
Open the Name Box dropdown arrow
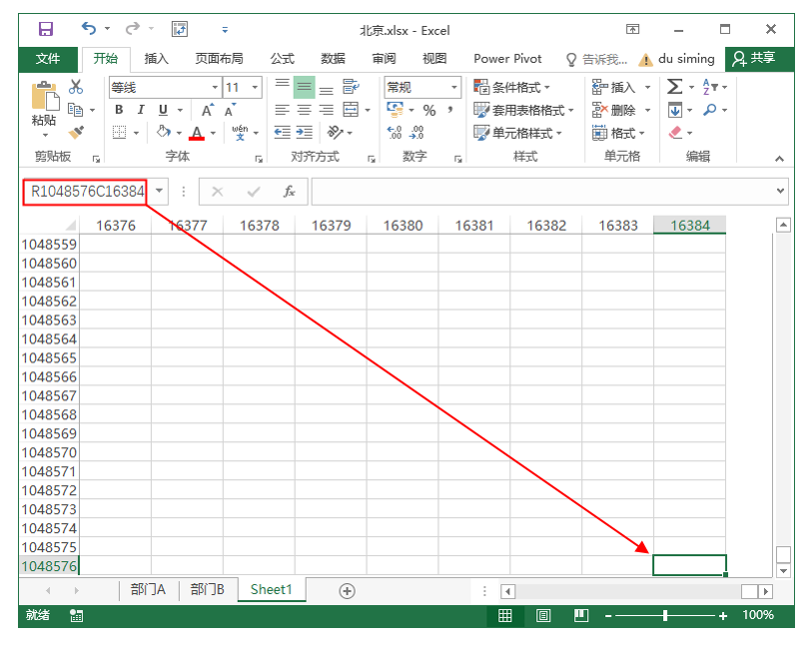click(160, 191)
